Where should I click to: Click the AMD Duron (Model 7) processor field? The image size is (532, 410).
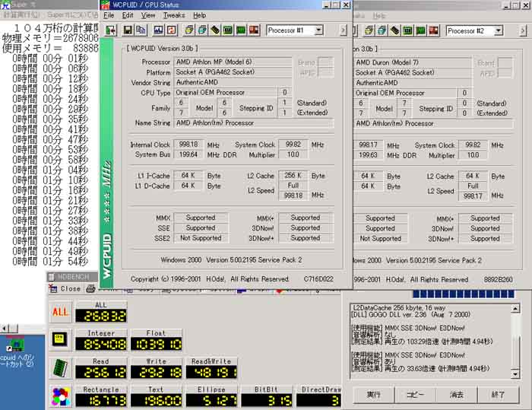tap(413, 62)
